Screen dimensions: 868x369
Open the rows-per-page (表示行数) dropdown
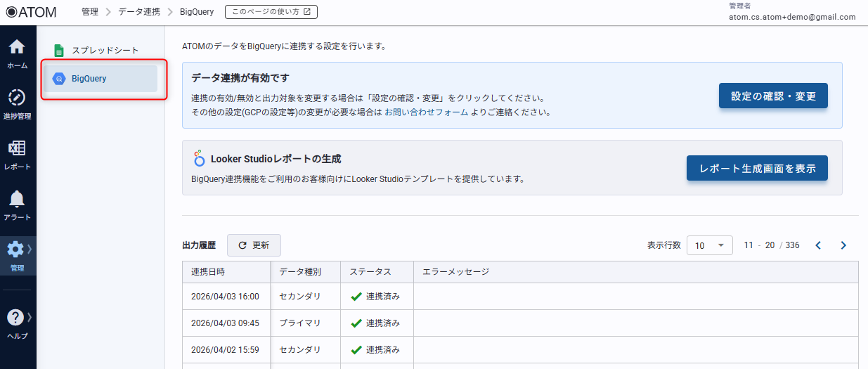point(709,245)
